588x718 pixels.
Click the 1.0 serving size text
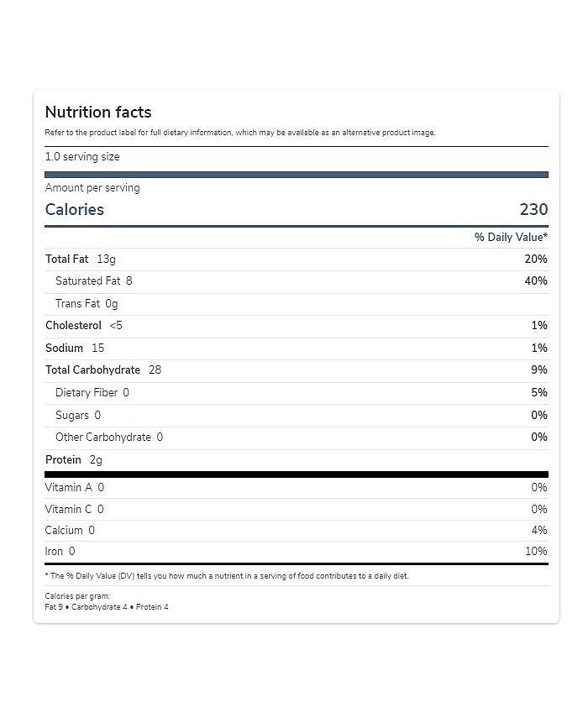click(82, 157)
